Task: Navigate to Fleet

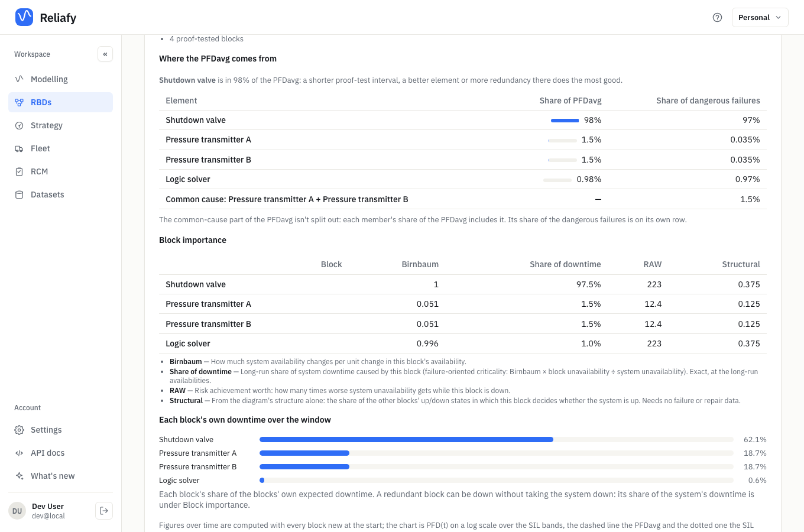Action: [x=60, y=148]
